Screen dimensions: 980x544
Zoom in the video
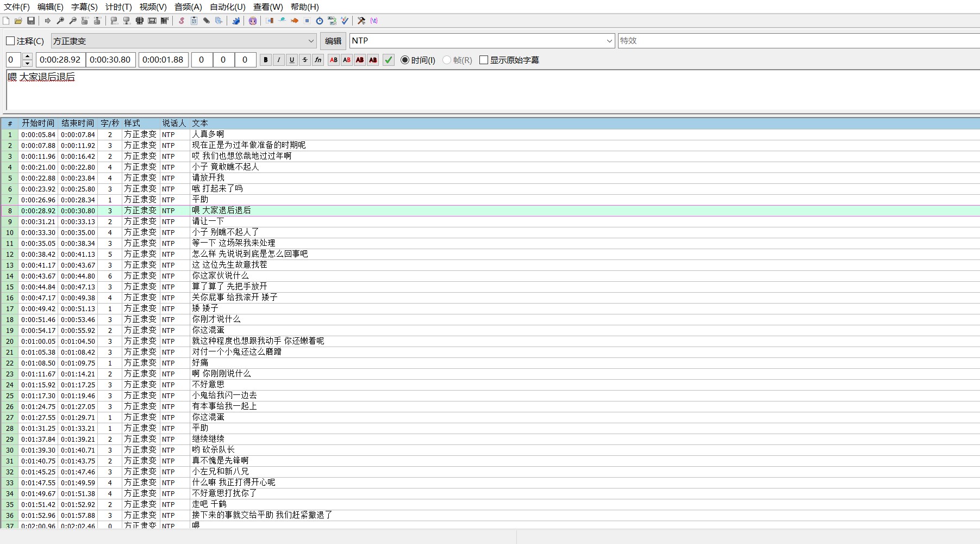point(60,21)
